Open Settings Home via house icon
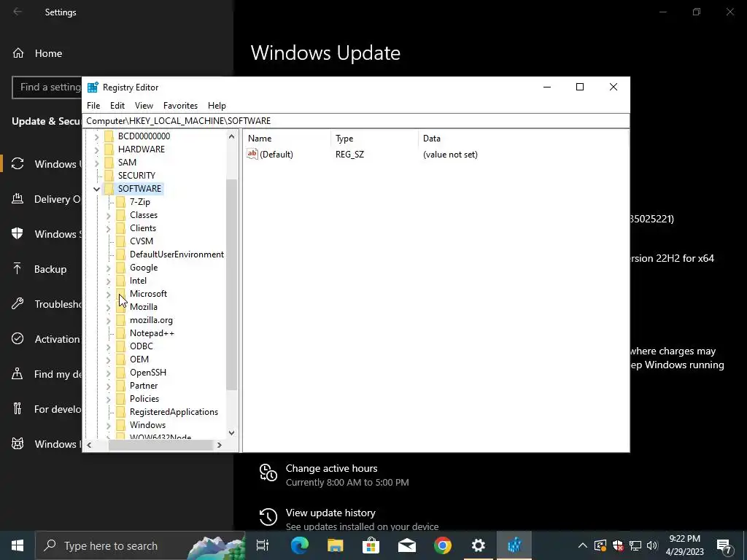This screenshot has width=747, height=560. coord(18,52)
